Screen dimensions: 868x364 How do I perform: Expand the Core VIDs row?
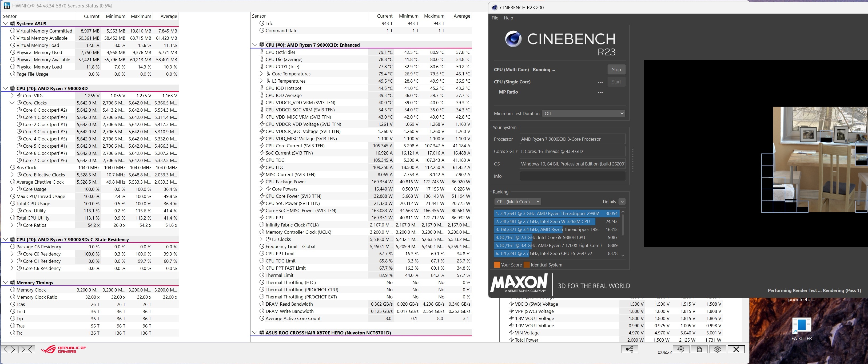12,96
